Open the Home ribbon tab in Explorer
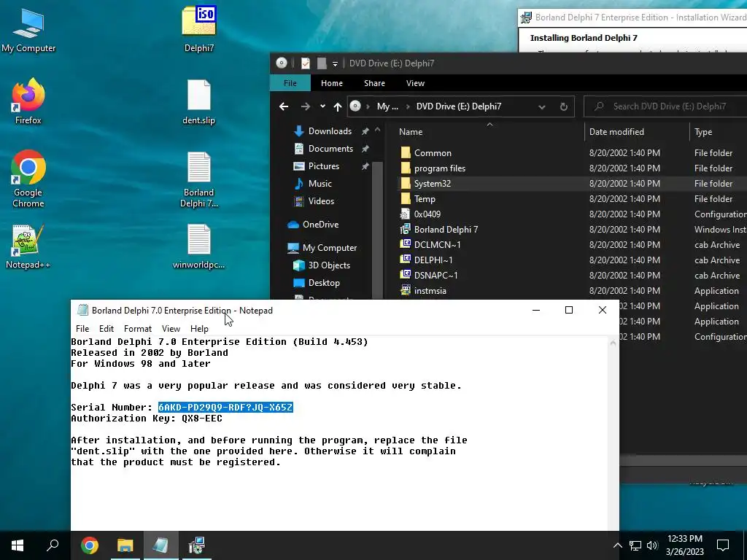This screenshot has height=560, width=747. 332,83
